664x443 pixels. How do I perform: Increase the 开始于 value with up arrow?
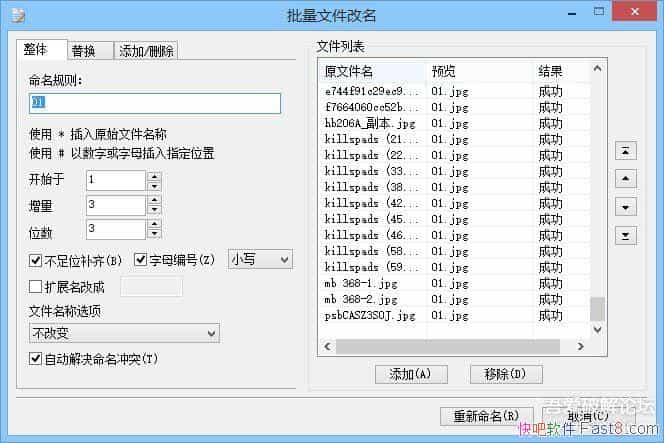click(154, 176)
